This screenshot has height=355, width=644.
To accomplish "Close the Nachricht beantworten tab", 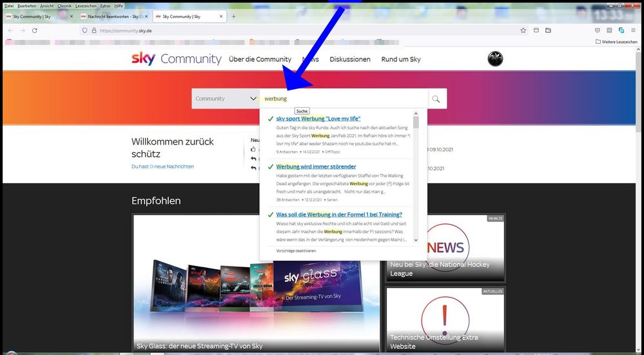I will coord(146,16).
